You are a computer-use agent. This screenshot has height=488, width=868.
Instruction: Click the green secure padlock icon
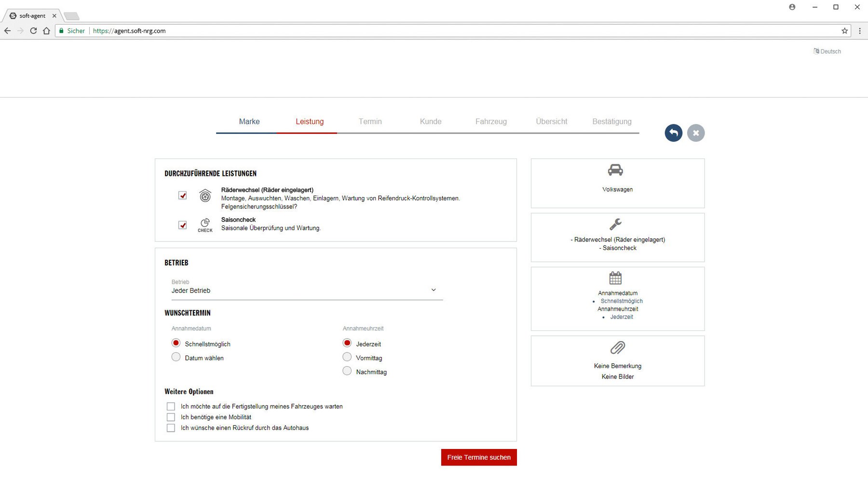(x=61, y=31)
